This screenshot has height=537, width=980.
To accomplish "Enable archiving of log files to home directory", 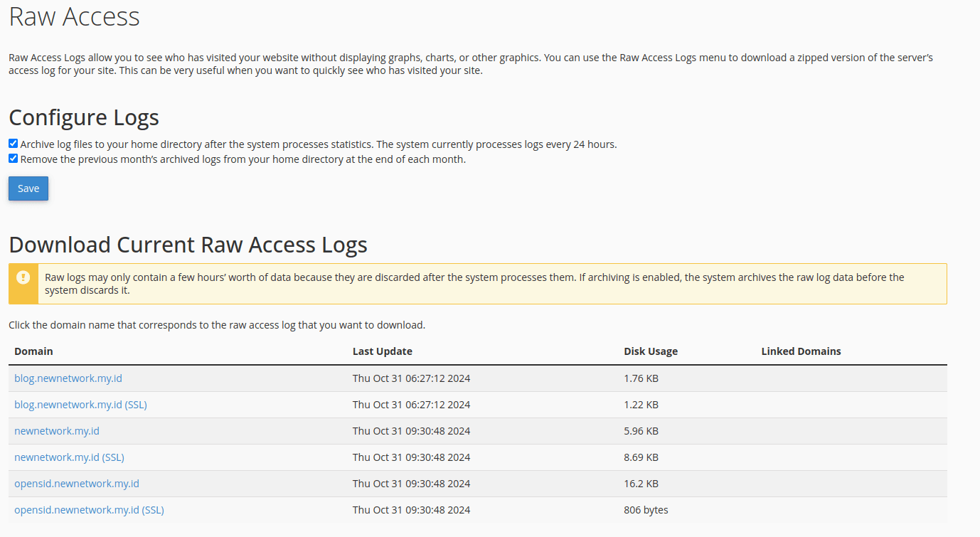I will point(12,143).
